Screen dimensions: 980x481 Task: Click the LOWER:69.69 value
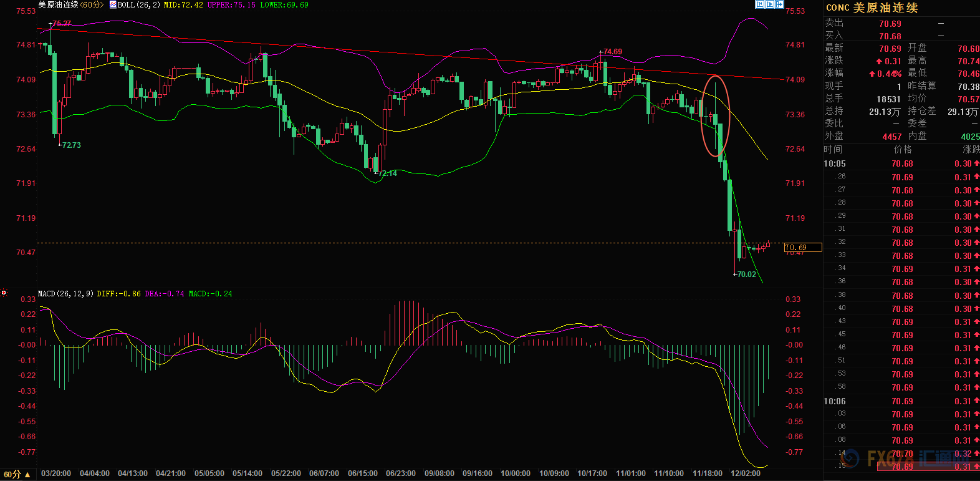[x=284, y=4]
